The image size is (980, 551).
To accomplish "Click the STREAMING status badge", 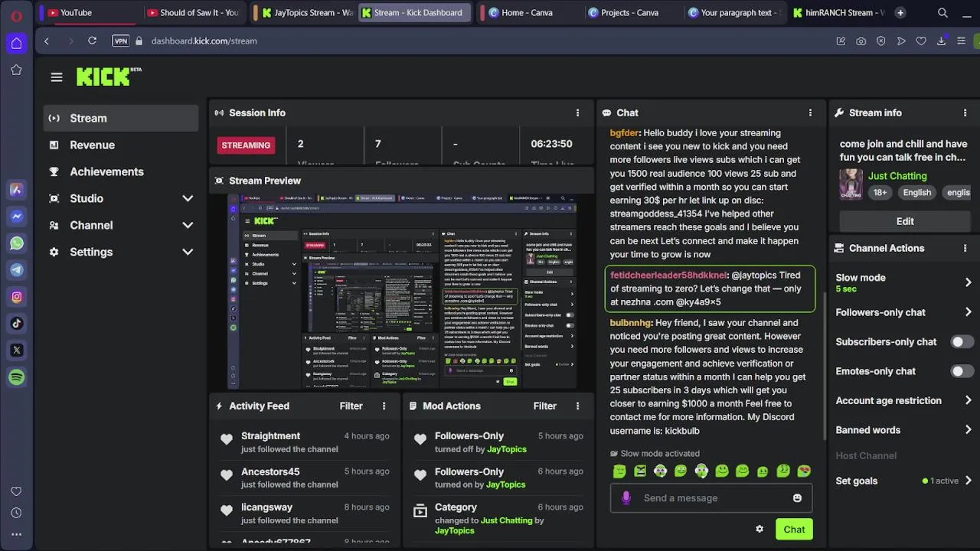I will point(246,145).
